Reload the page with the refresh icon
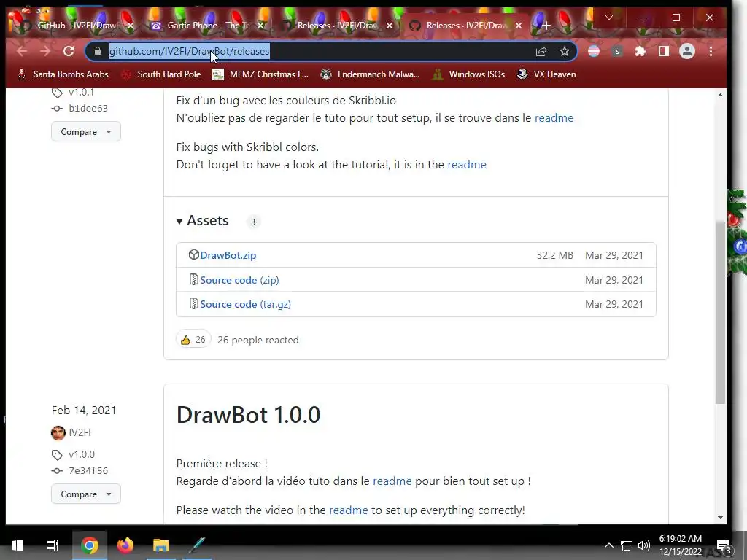This screenshot has width=747, height=560. [x=69, y=51]
